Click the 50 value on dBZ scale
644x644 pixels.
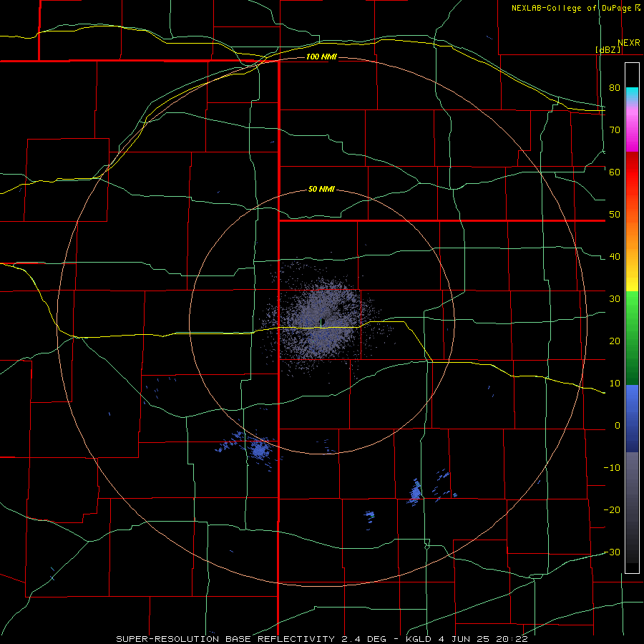coord(615,215)
